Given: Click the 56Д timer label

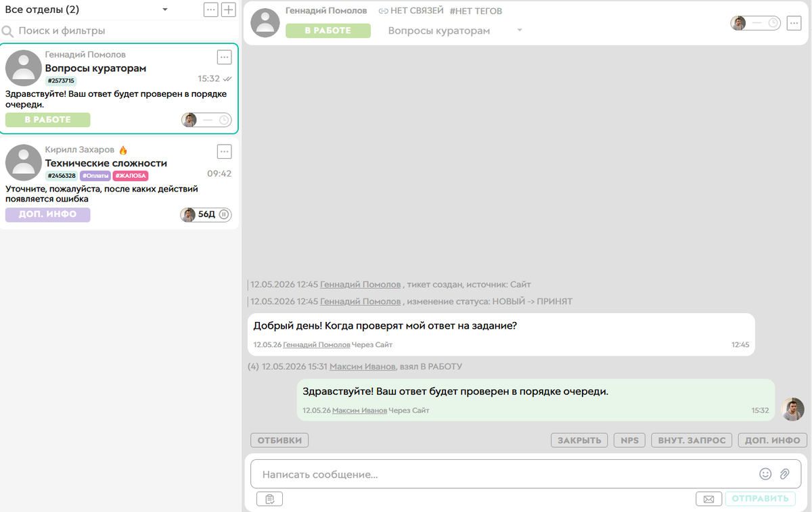Looking at the screenshot, I should (x=206, y=215).
